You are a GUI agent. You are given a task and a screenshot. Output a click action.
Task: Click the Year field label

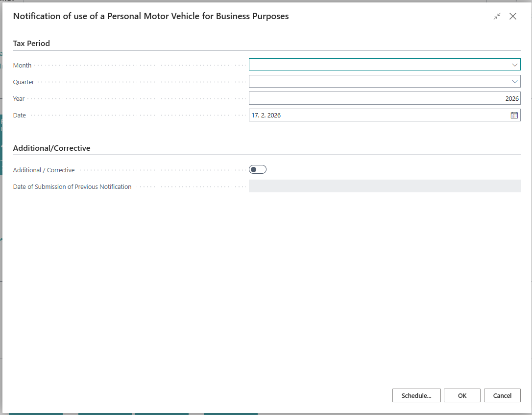coord(19,99)
